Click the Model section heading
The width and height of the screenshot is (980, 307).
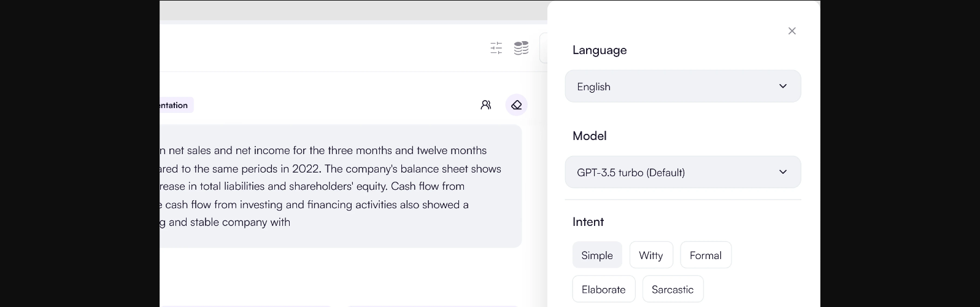click(x=589, y=136)
